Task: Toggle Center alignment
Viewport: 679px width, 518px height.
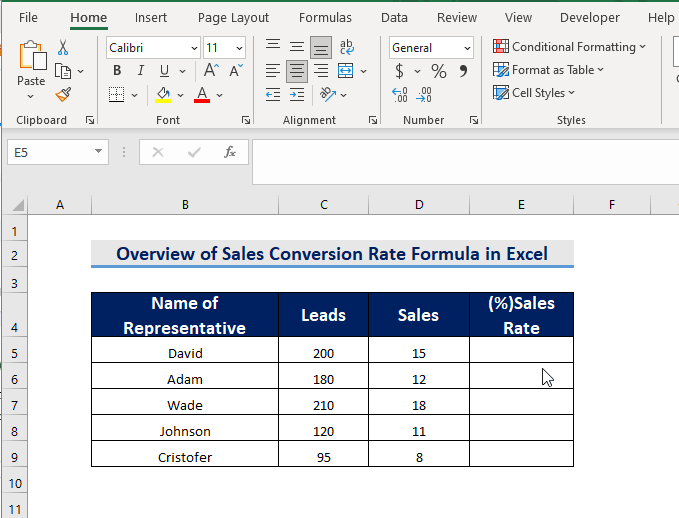Action: pos(297,71)
